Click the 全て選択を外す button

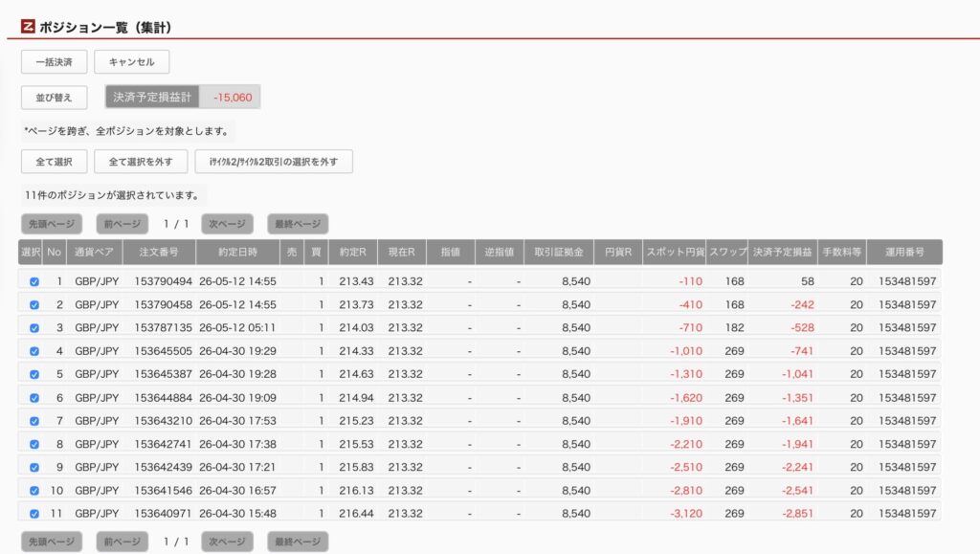[141, 162]
